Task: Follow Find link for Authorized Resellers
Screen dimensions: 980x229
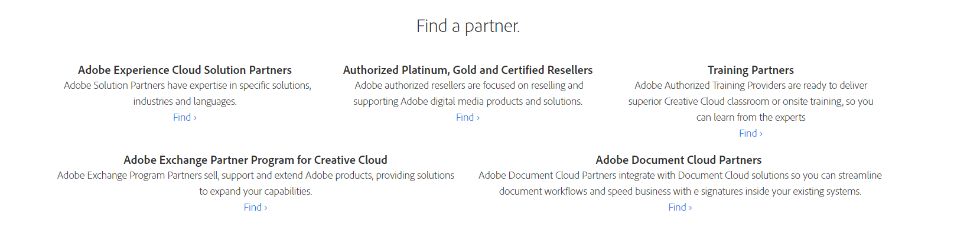Action: (468, 117)
